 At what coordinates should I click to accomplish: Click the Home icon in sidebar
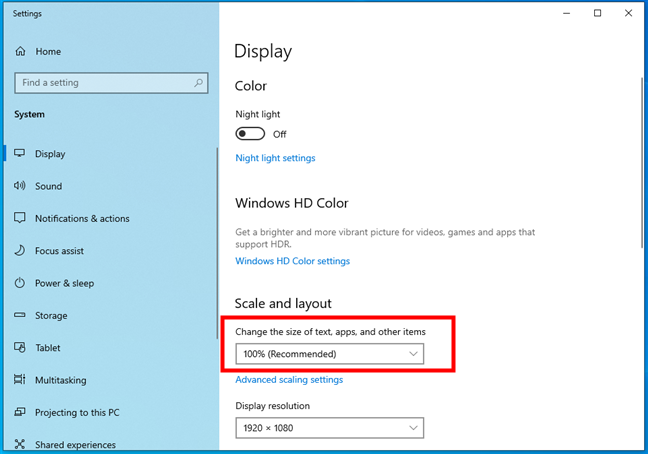point(20,52)
